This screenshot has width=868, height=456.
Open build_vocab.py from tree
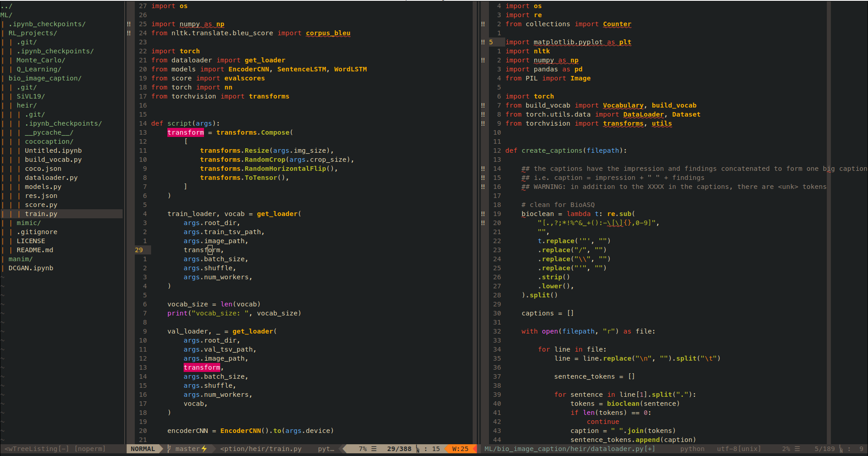click(53, 160)
